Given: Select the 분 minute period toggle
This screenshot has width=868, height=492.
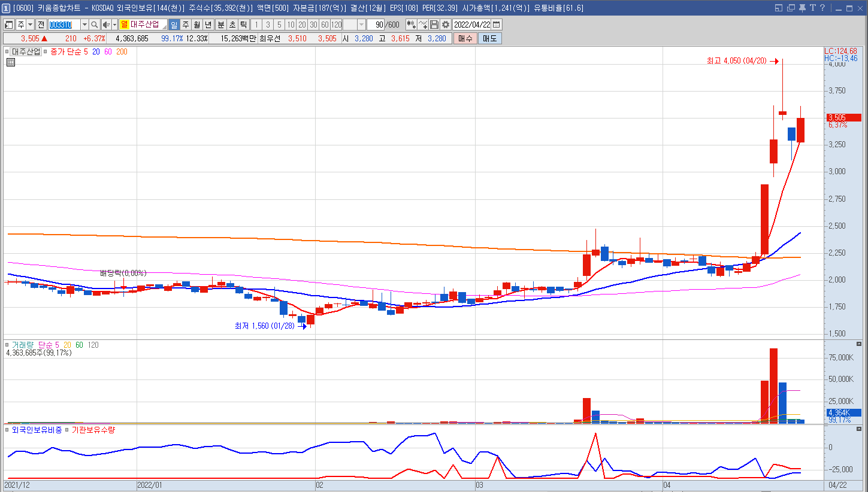Looking at the screenshot, I should tap(220, 25).
